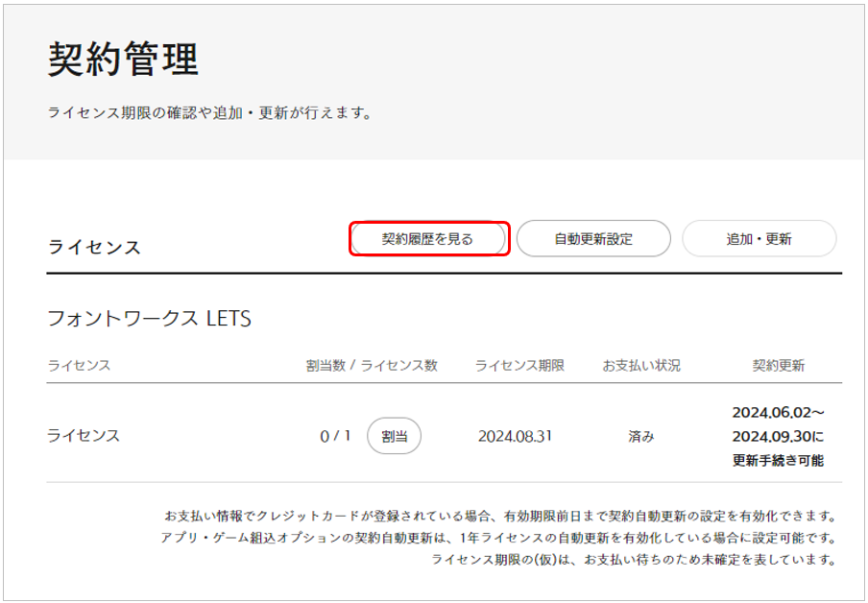Click renewal end date 2024.09.30
868x603 pixels.
(x=772, y=436)
